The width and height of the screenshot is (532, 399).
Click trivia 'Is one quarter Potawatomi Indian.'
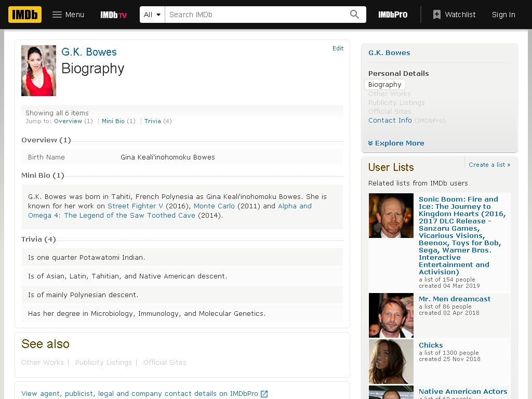[87, 258]
